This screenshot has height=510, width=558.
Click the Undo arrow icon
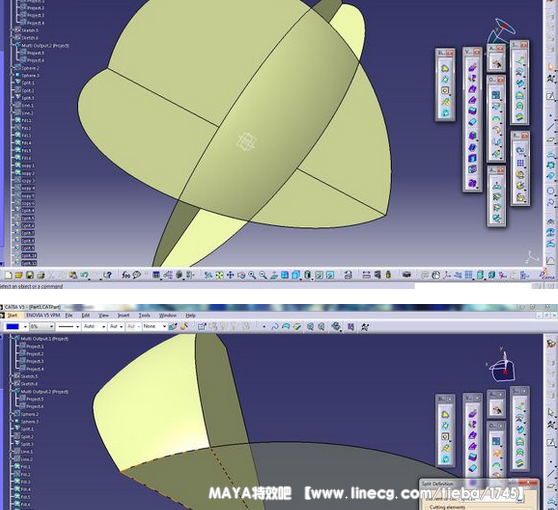[84, 275]
